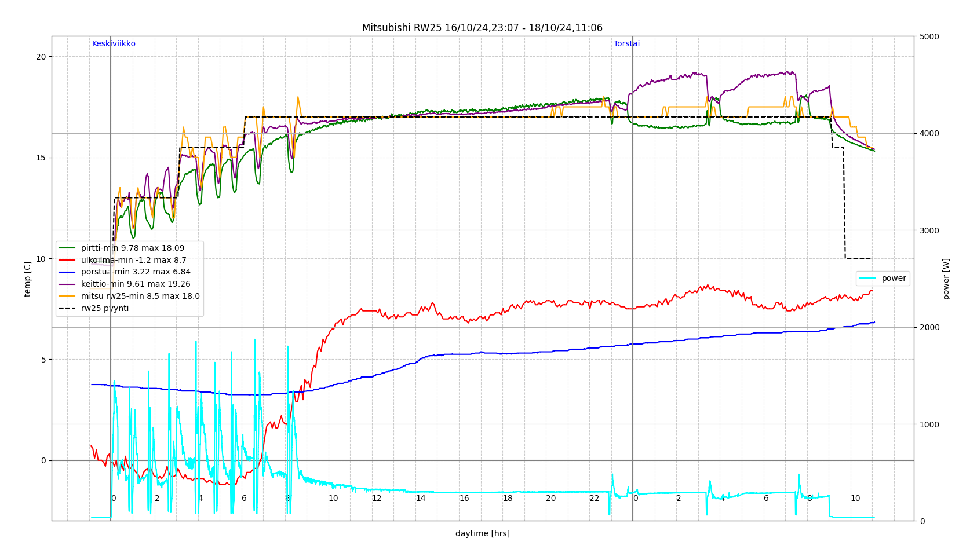Click the 'power [W]' right axis label

[946, 279]
